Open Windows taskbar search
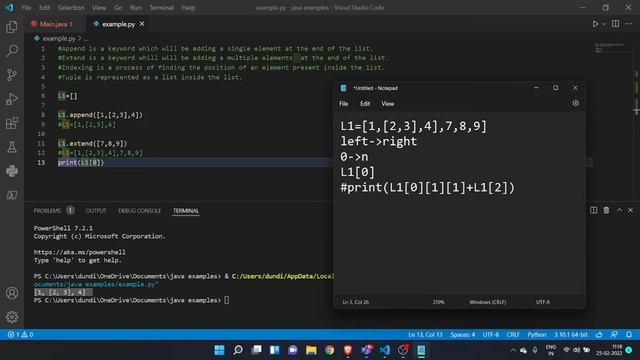Image resolution: width=640 pixels, height=360 pixels. (238, 350)
